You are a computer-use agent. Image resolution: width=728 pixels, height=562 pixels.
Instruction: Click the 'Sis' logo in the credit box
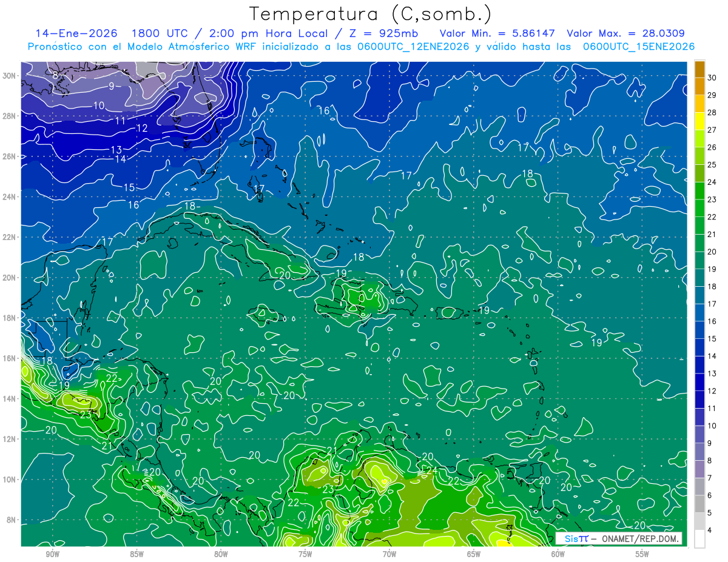tap(571, 538)
